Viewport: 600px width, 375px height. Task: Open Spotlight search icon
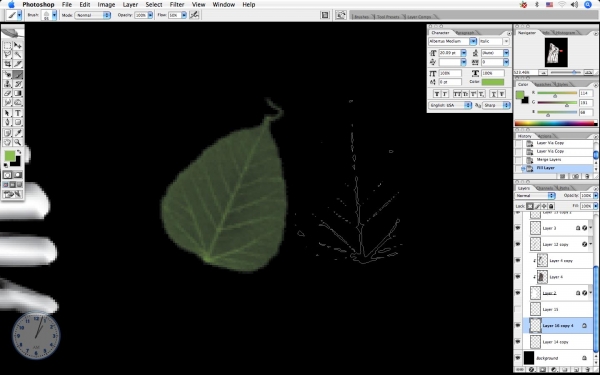click(588, 5)
